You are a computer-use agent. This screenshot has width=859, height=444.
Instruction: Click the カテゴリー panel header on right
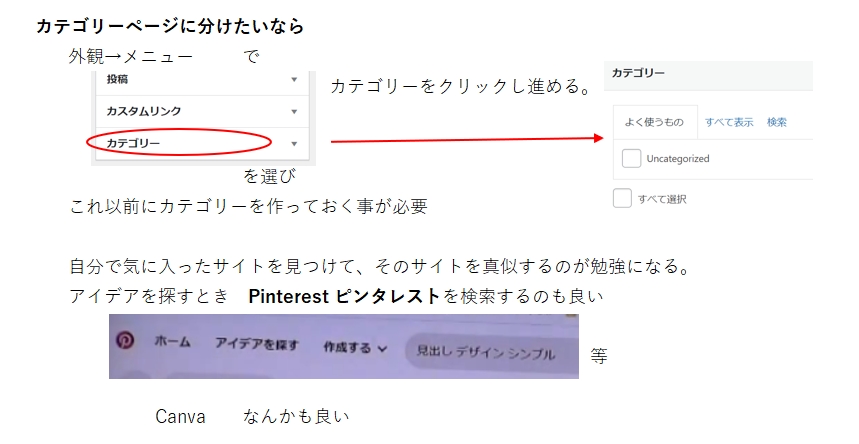point(638,73)
